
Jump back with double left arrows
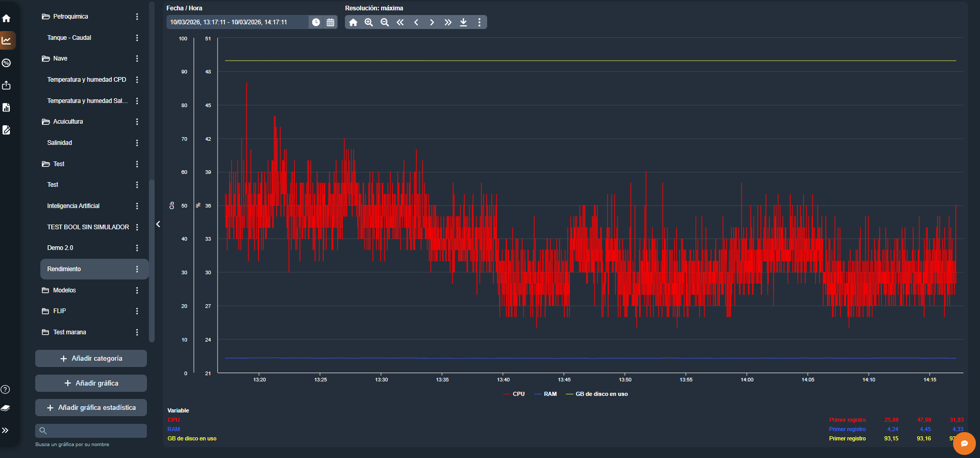400,22
